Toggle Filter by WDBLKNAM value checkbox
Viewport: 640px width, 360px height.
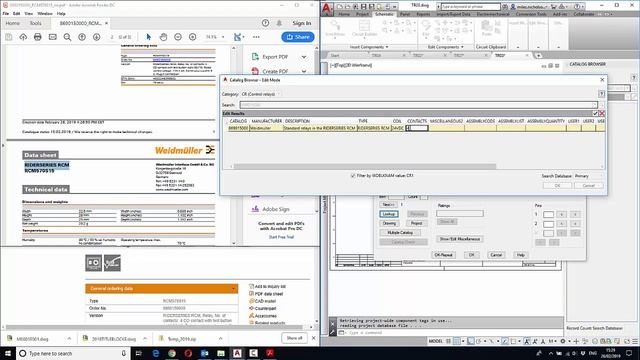353,176
